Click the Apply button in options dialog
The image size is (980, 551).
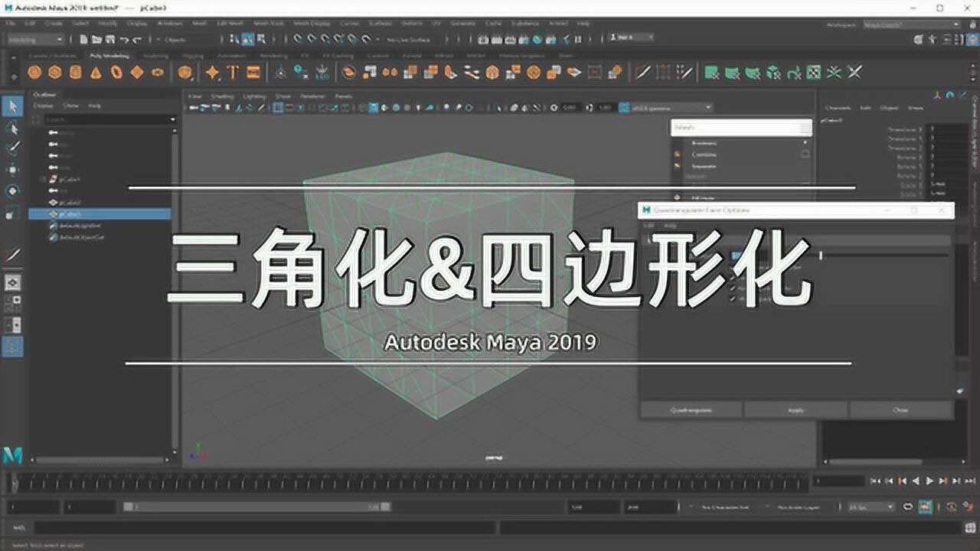click(796, 409)
